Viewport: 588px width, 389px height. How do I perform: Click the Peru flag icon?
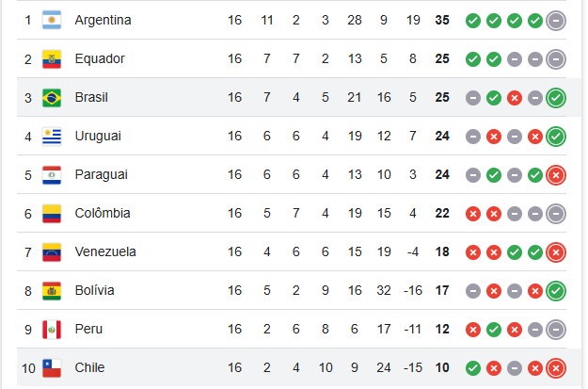point(52,330)
